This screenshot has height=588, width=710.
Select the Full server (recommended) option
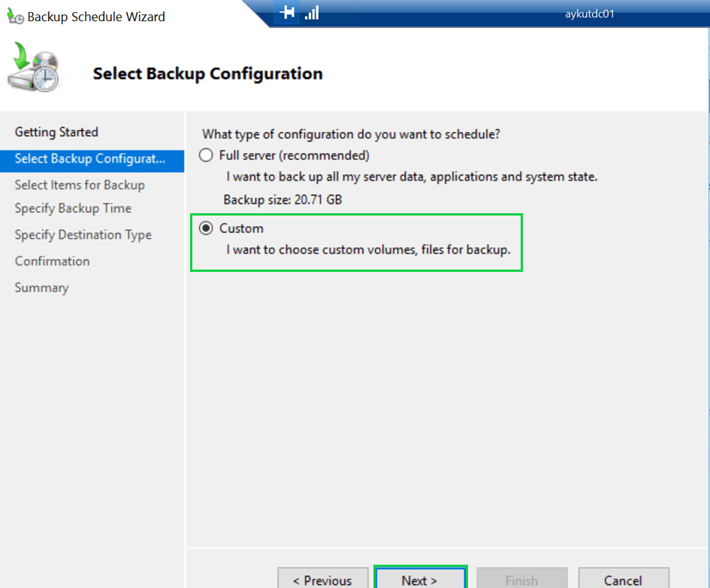coord(206,155)
